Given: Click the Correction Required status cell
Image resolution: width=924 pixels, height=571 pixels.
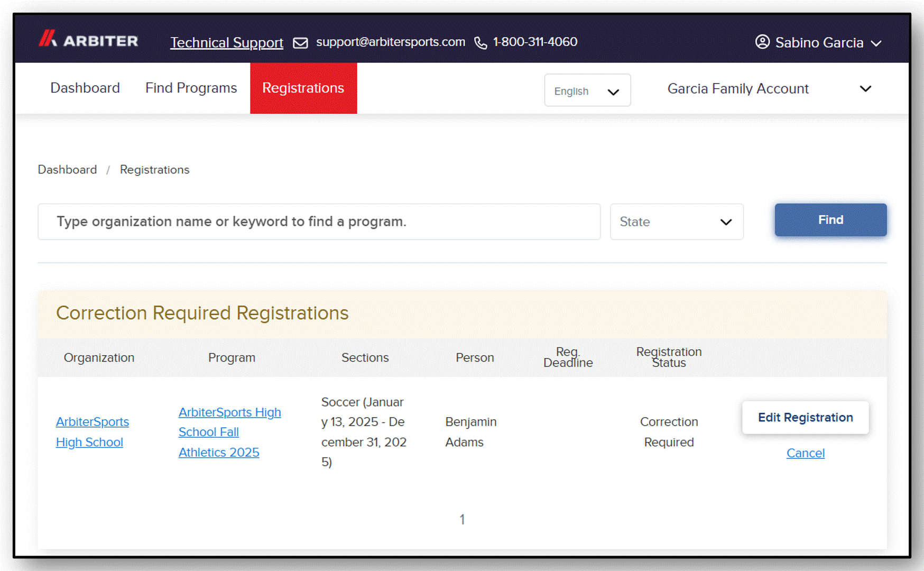Looking at the screenshot, I should pos(669,432).
